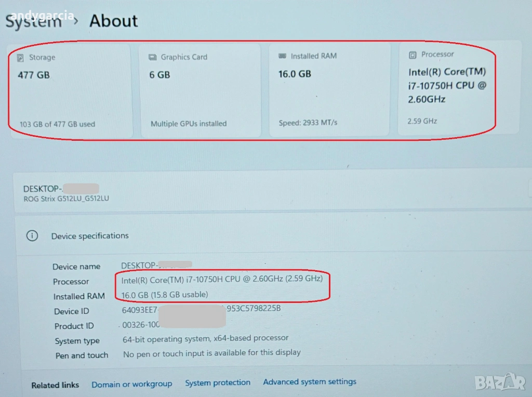Click the Installed RAM chip icon
Image resolution: width=532 pixels, height=397 pixels.
click(x=282, y=56)
